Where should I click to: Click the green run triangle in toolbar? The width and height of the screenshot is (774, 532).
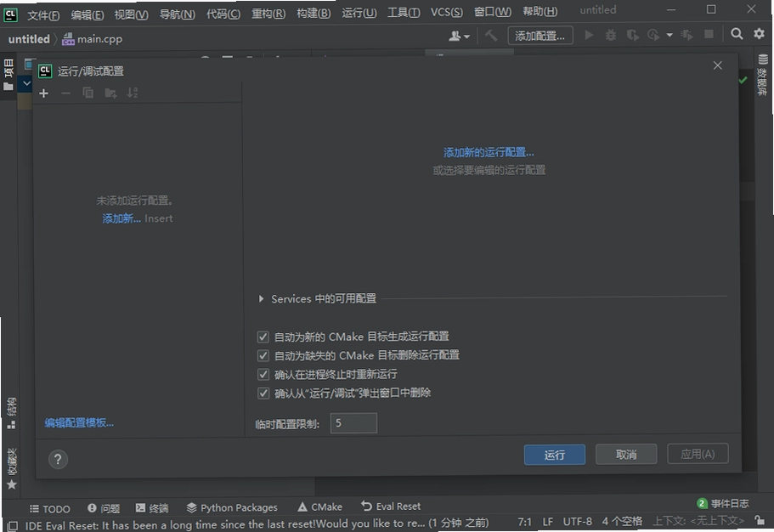click(589, 35)
